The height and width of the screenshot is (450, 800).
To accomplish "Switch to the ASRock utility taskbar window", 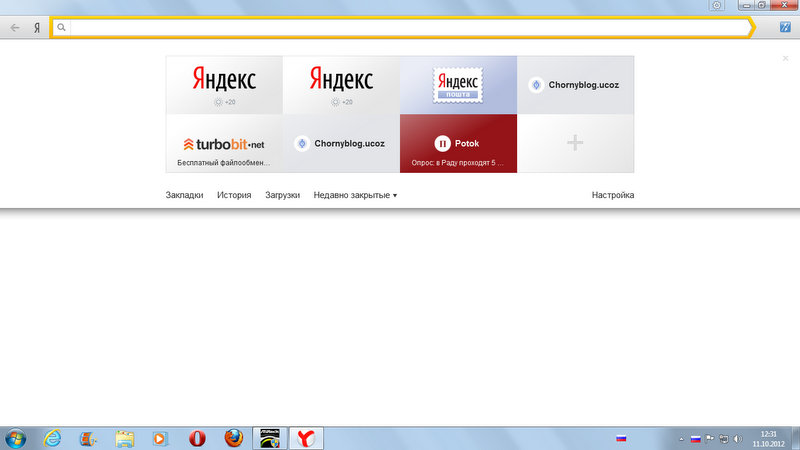I will pos(270,438).
